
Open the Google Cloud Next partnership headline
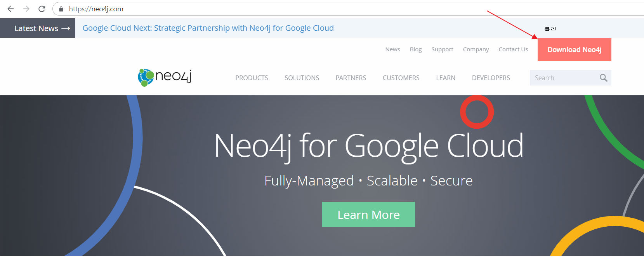(208, 28)
